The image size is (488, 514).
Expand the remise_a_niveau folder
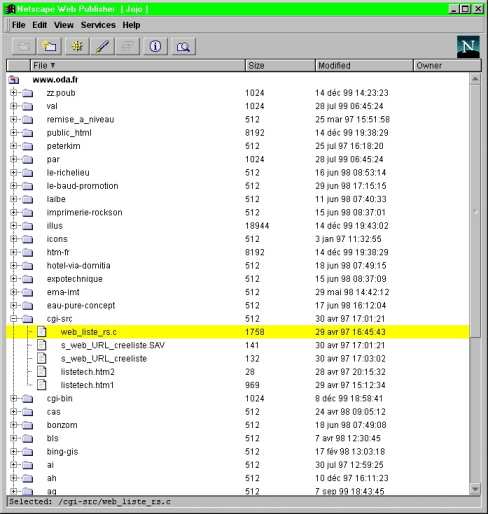point(13,119)
